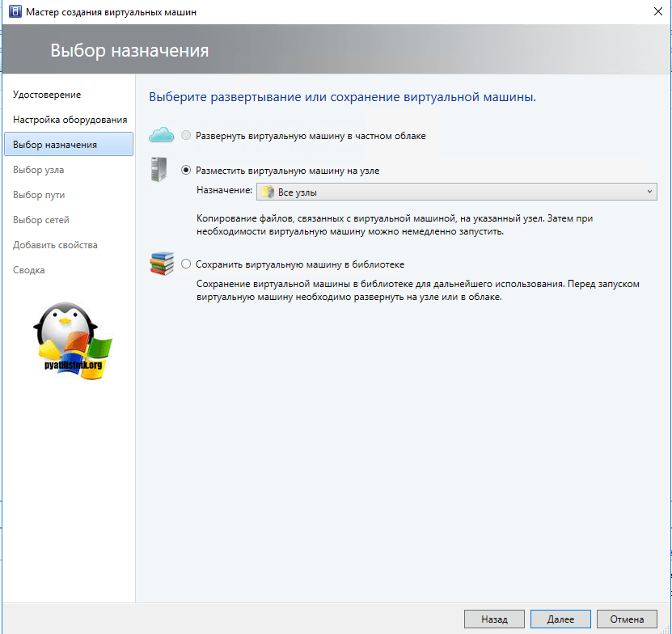The width and height of the screenshot is (672, 634).
Task: Select 'Сохранить виртуальную машину в библиотеке' option
Action: 185,264
